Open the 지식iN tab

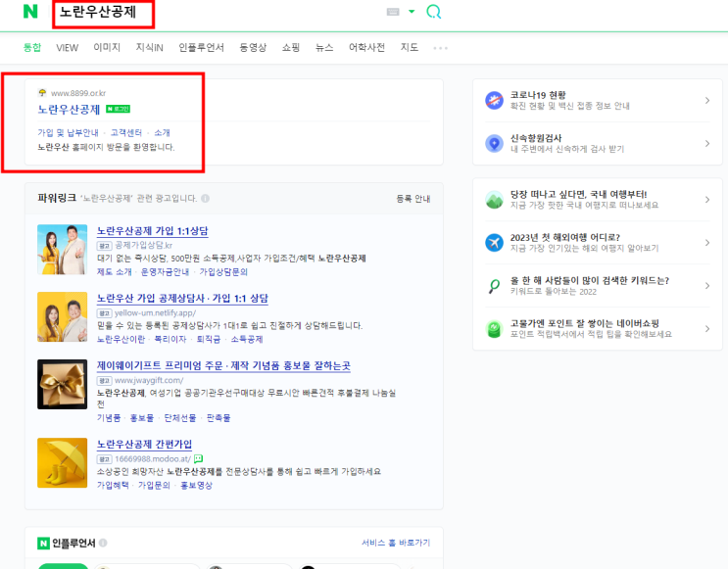pos(150,47)
